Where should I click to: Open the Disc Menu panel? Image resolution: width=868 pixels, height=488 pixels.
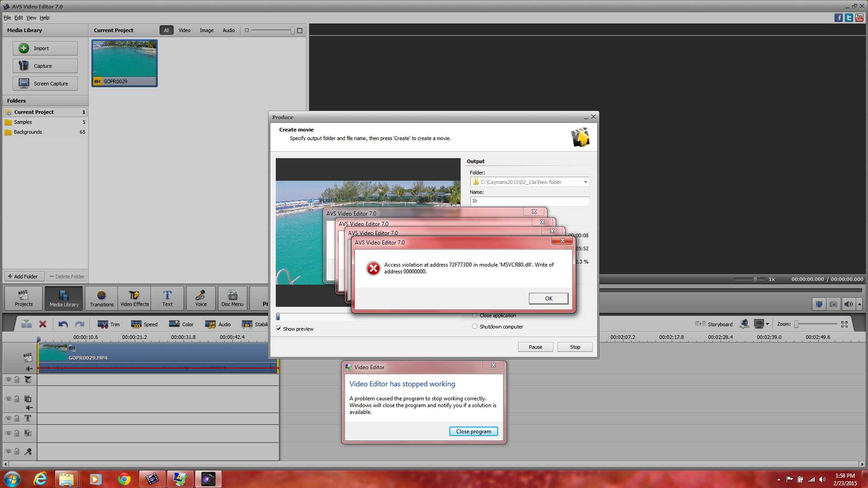(x=232, y=298)
